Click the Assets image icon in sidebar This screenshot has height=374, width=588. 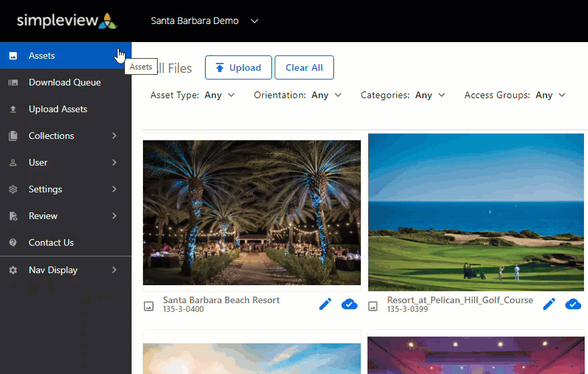pos(13,56)
